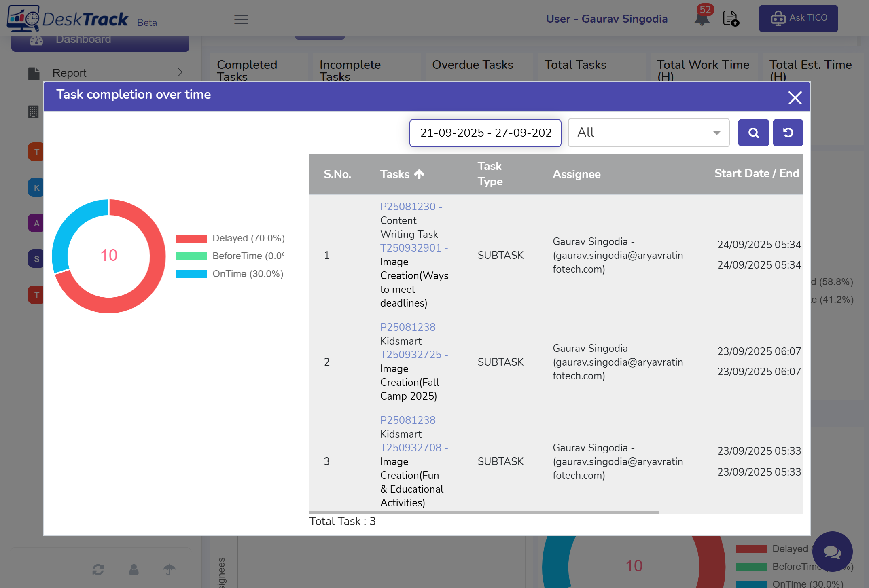
Task: Open task link T250932725
Action: click(411, 355)
